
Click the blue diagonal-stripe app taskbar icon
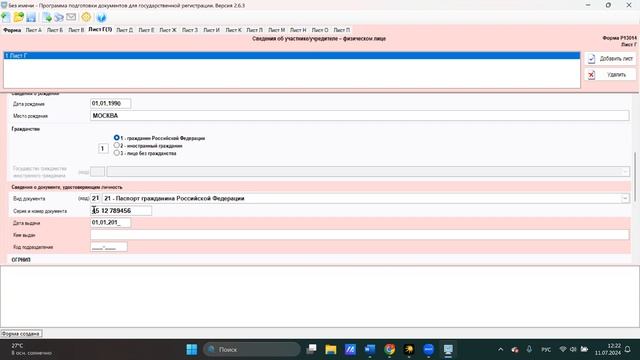pyautogui.click(x=350, y=349)
